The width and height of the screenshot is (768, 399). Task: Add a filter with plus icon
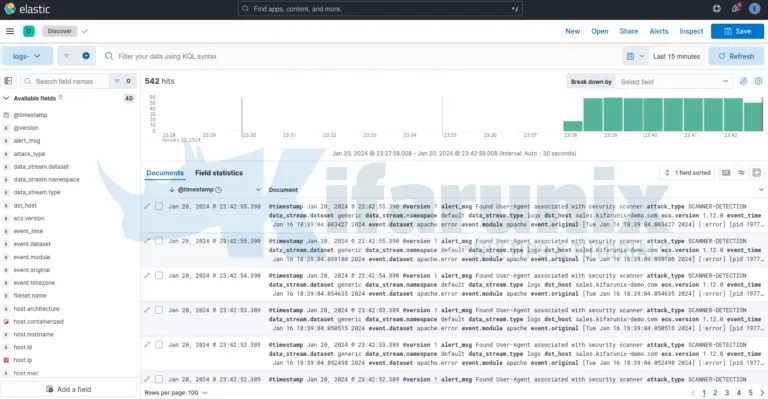coord(86,56)
